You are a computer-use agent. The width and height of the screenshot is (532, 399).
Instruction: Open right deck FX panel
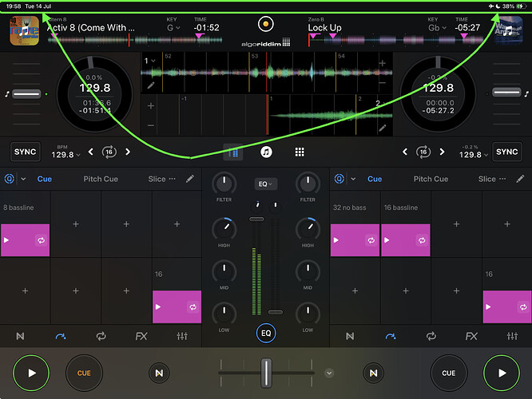click(x=471, y=336)
